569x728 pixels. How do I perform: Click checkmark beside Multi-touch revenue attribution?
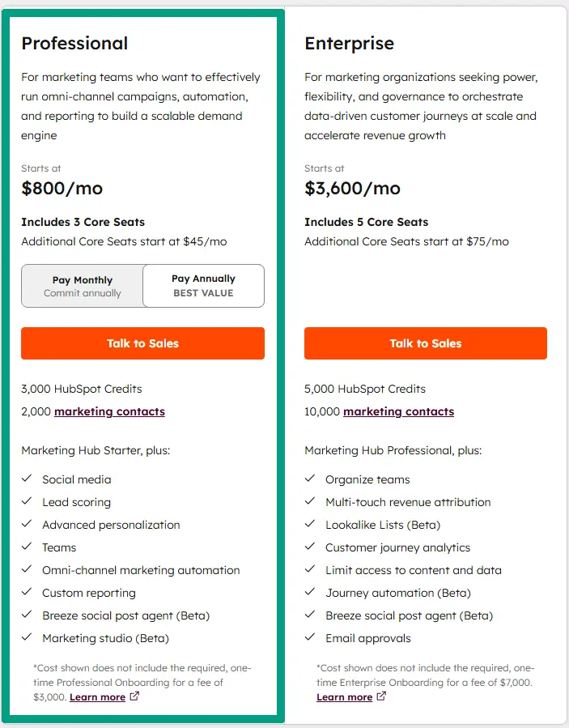tap(308, 502)
